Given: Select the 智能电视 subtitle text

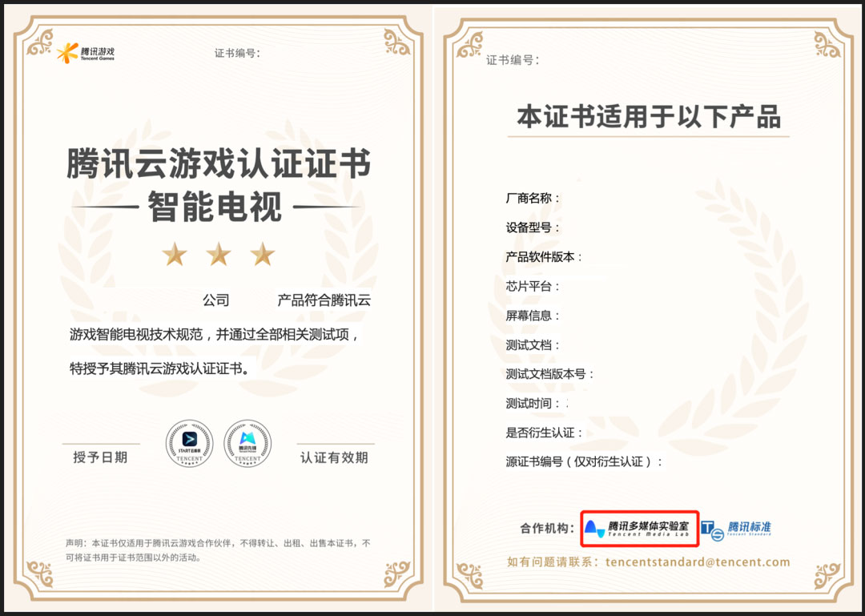Looking at the screenshot, I should (x=215, y=207).
